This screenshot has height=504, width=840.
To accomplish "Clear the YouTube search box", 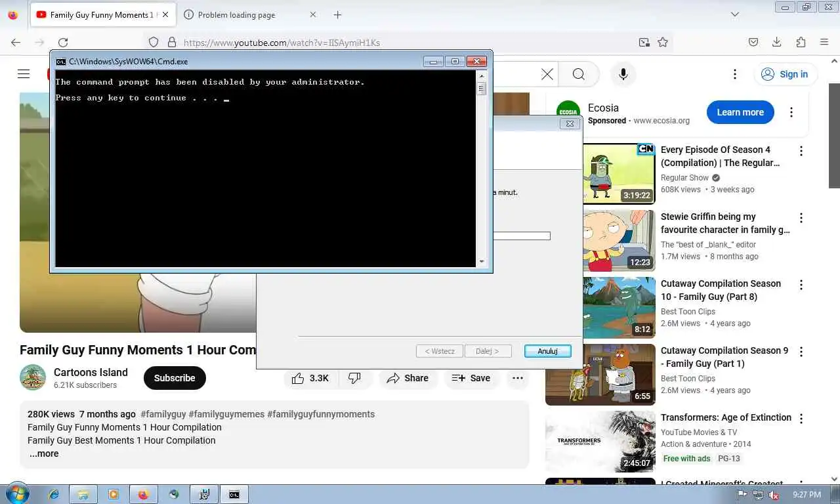I will 547,74.
